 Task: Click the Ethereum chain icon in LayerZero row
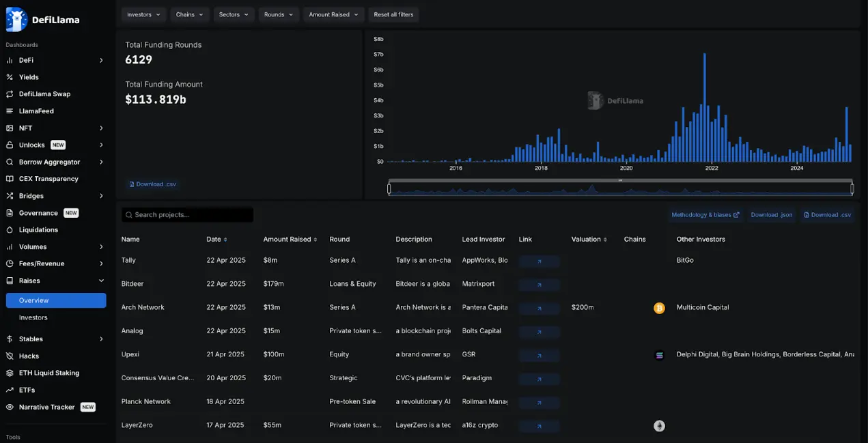coord(659,426)
